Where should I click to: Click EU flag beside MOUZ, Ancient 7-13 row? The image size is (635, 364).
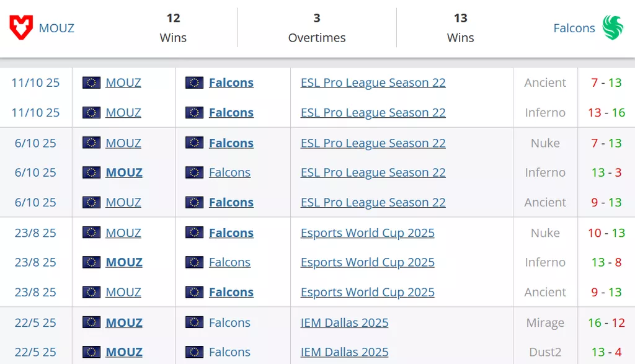[x=91, y=82]
